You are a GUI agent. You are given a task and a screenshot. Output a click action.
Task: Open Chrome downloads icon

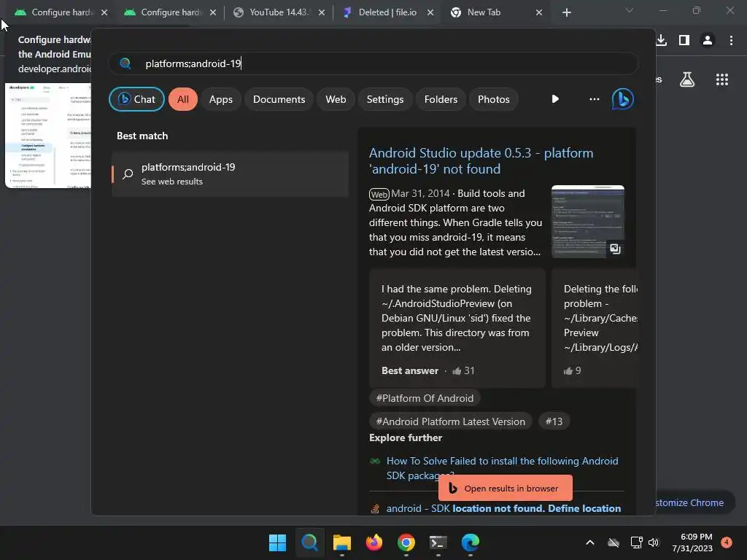[x=661, y=40]
